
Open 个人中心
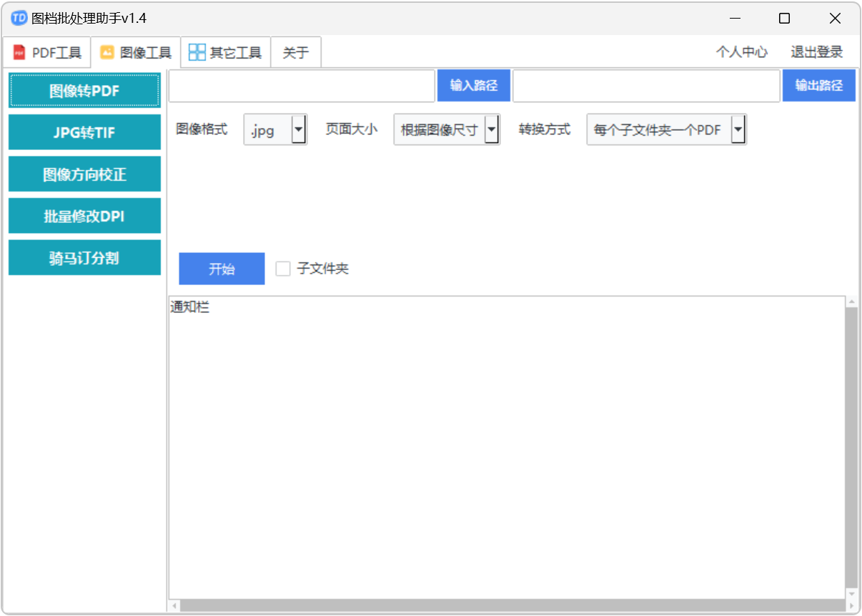point(742,52)
